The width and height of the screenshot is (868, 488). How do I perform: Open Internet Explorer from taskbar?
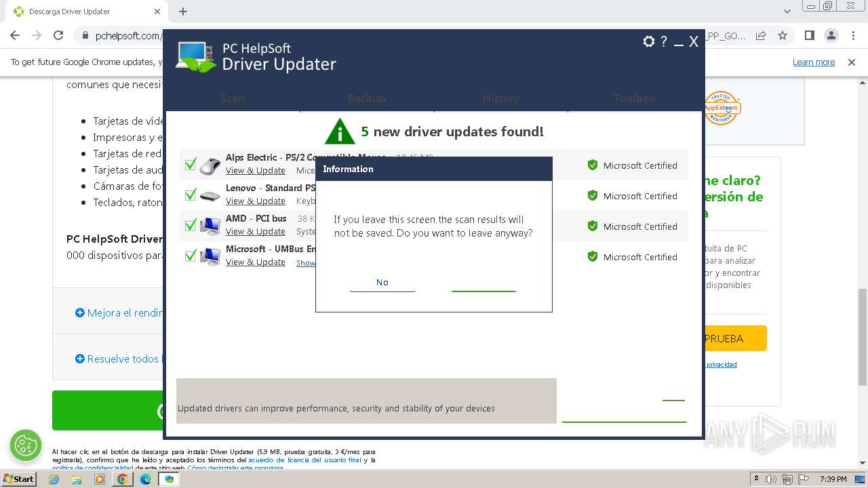pos(54,479)
